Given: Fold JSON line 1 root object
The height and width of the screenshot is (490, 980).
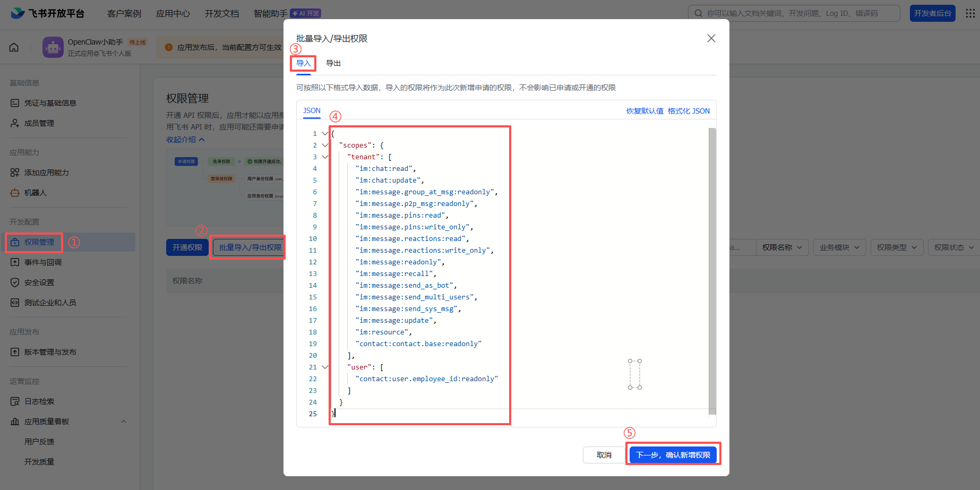Looking at the screenshot, I should [325, 133].
